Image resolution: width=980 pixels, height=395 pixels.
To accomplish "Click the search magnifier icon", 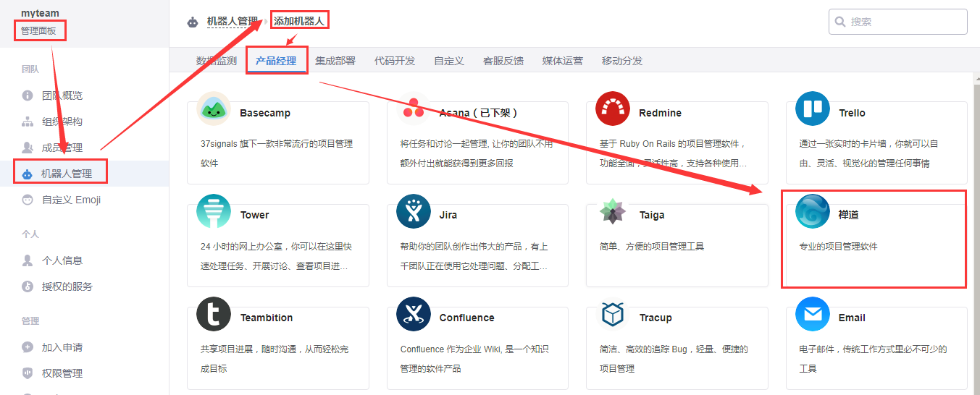I will [x=840, y=22].
